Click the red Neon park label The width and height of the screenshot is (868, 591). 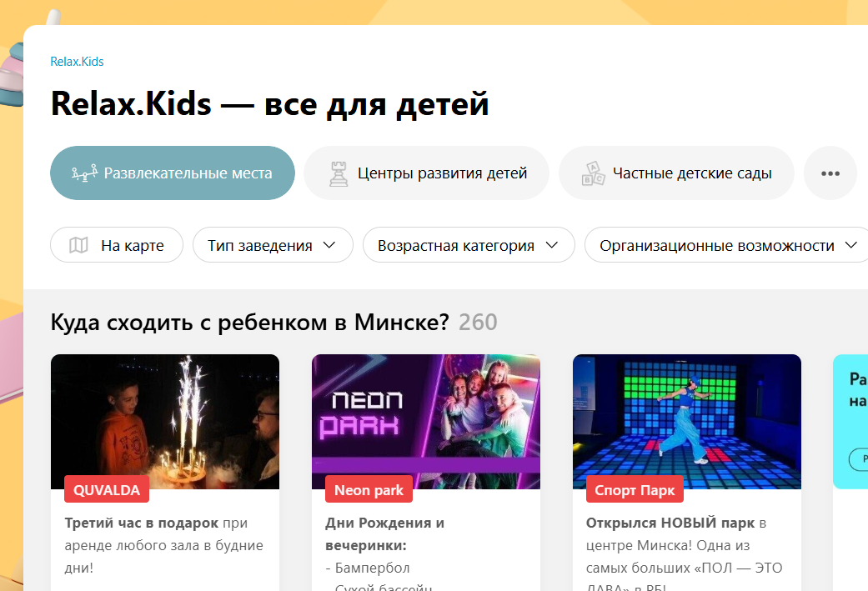tap(369, 490)
